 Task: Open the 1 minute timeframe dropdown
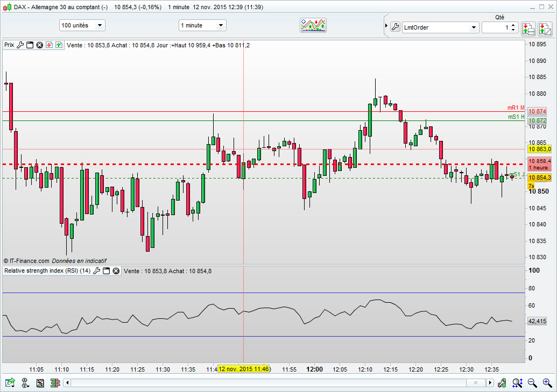pos(202,25)
